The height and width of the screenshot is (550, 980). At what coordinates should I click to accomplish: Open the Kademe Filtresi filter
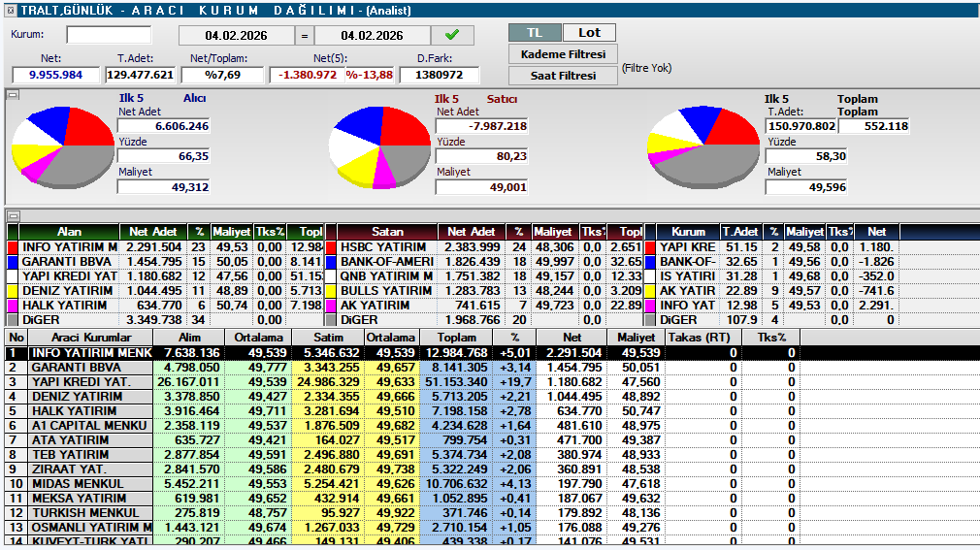563,54
